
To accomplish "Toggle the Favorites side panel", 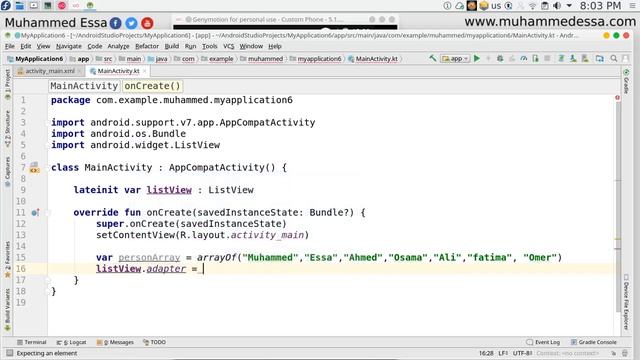I will (x=7, y=259).
